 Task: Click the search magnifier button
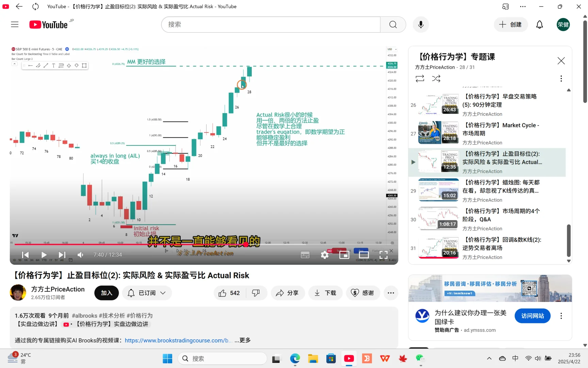393,25
